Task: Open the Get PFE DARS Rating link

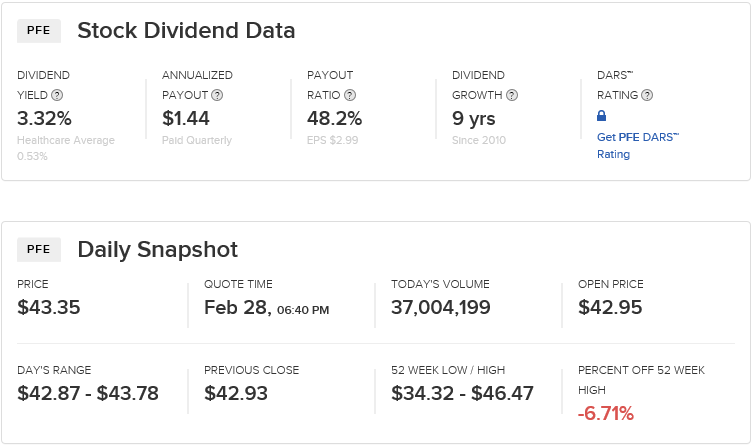Action: pos(638,145)
